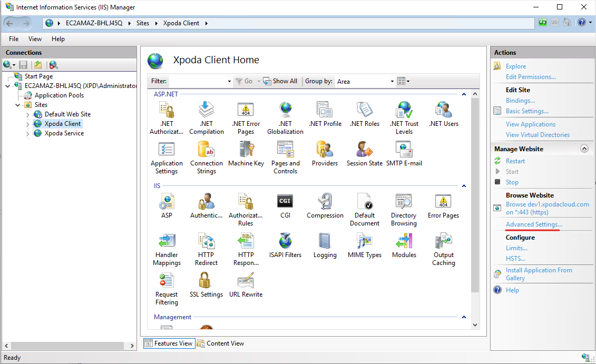
Task: Open Default Document feature
Action: (365, 210)
